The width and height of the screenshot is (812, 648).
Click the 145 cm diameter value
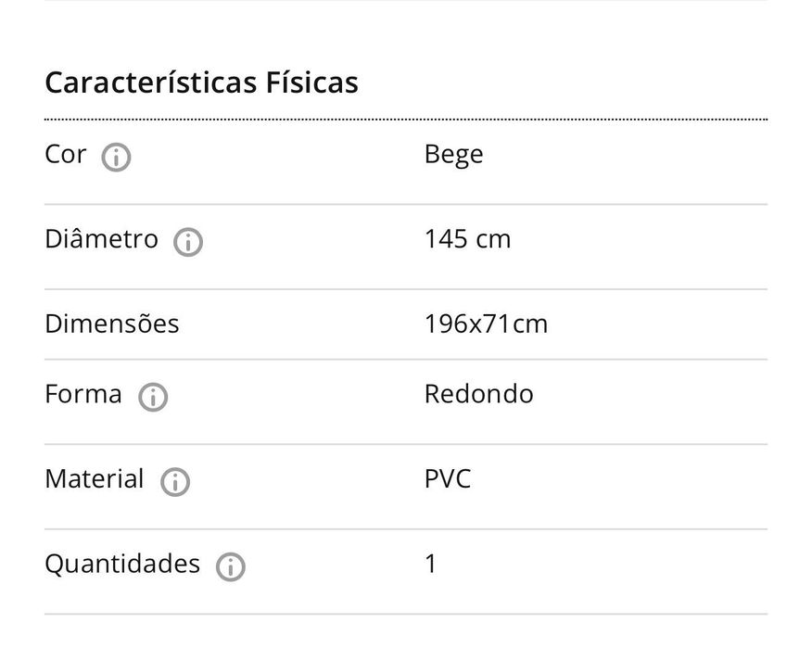point(467,239)
